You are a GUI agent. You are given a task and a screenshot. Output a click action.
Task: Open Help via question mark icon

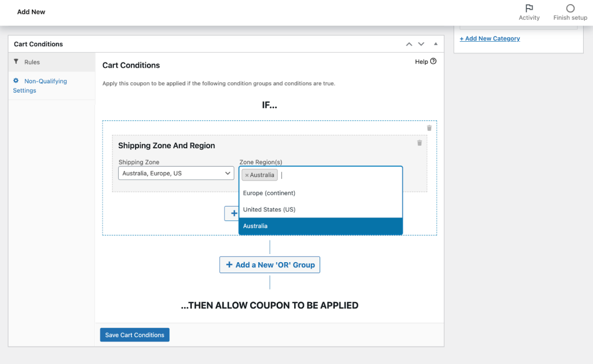(x=433, y=61)
